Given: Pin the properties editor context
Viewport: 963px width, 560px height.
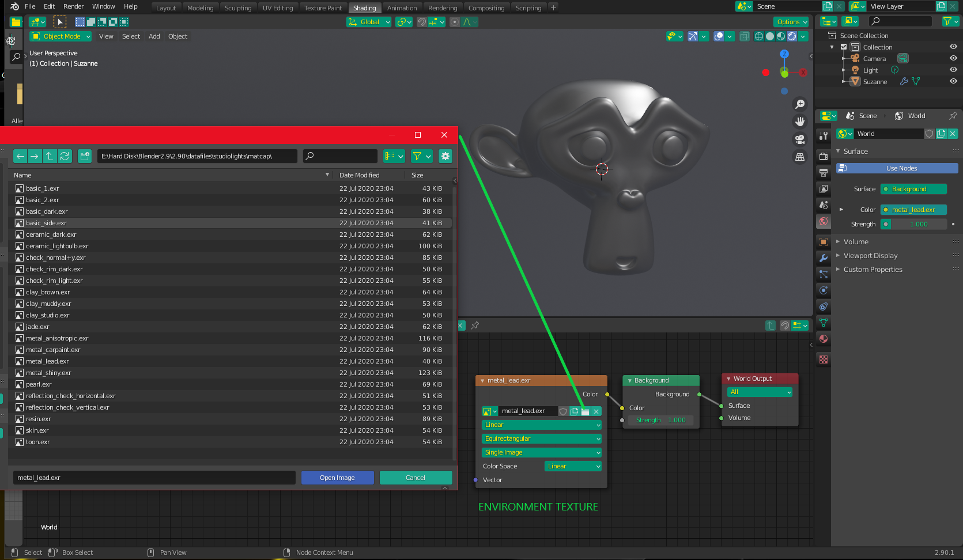Looking at the screenshot, I should coord(953,116).
